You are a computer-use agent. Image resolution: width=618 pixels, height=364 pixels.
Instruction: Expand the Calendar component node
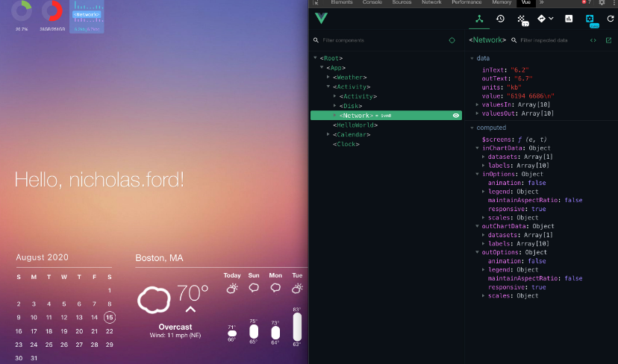(328, 134)
